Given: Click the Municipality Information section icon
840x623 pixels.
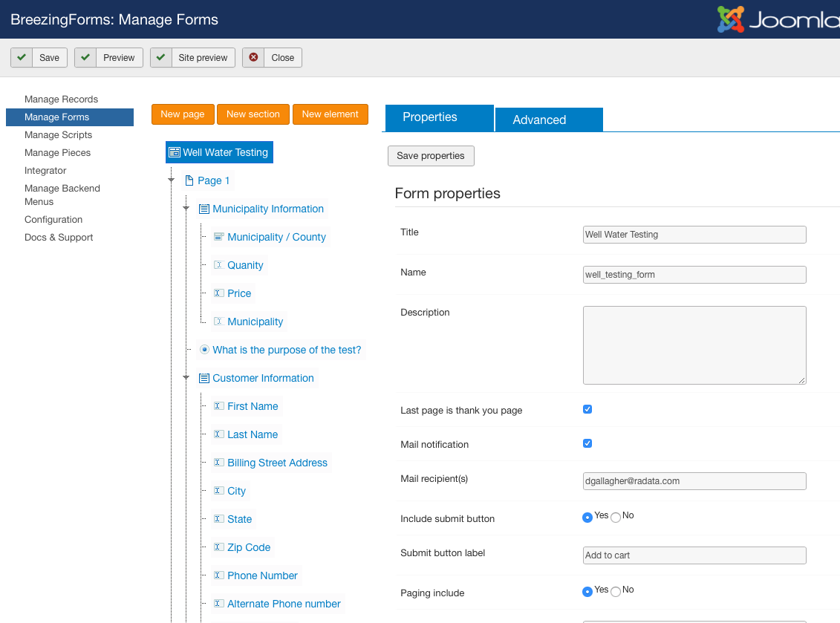Looking at the screenshot, I should pyautogui.click(x=204, y=209).
